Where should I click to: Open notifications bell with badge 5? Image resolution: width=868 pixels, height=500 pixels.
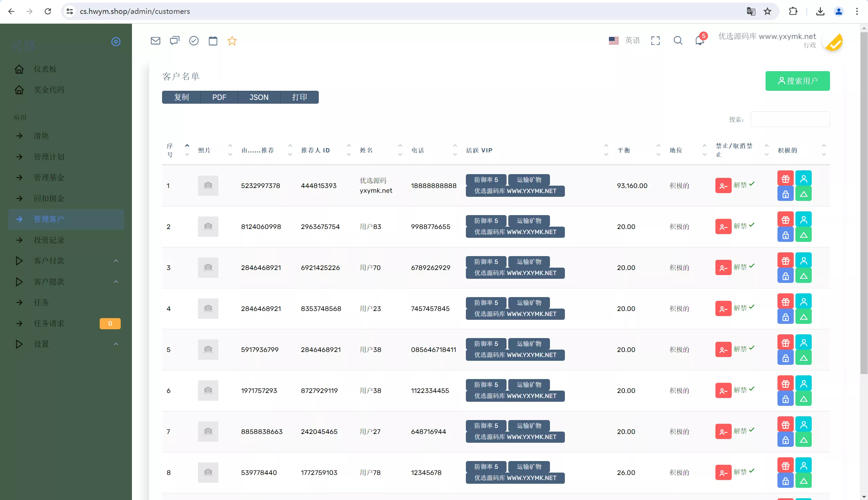699,41
